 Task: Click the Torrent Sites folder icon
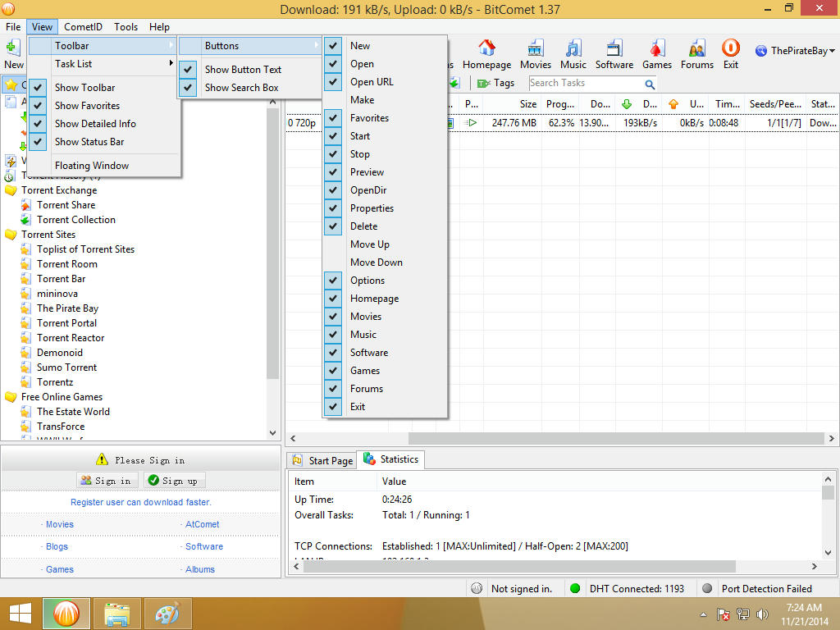11,235
